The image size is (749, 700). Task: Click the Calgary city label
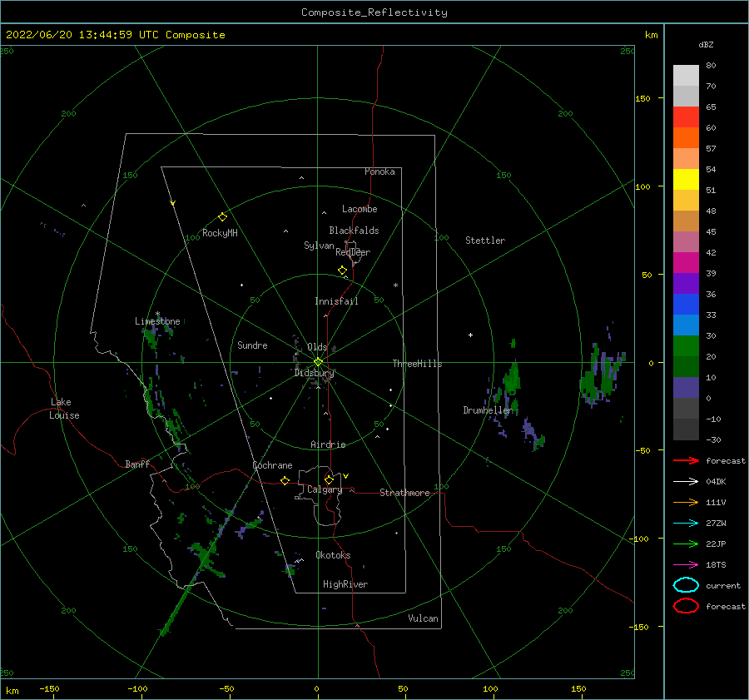pos(325,489)
